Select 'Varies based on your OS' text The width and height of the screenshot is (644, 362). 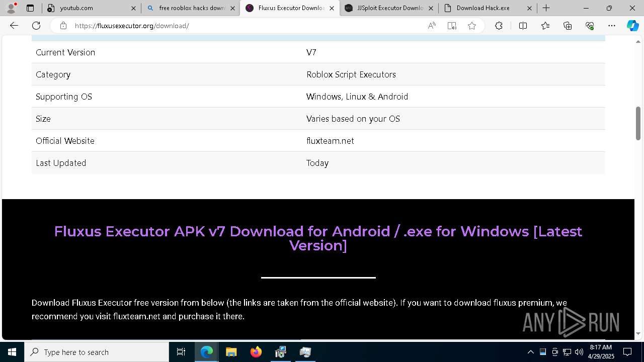point(353,119)
